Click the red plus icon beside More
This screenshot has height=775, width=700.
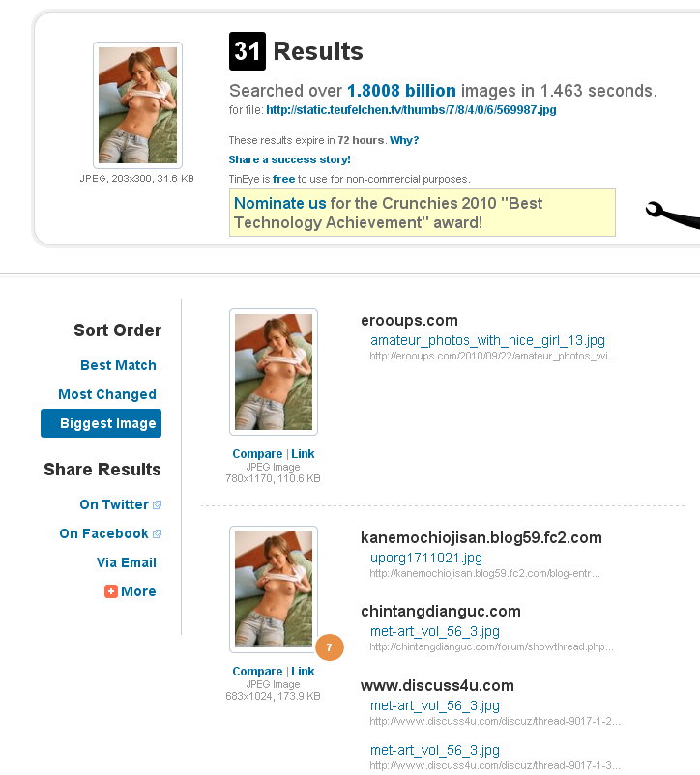pyautogui.click(x=111, y=591)
